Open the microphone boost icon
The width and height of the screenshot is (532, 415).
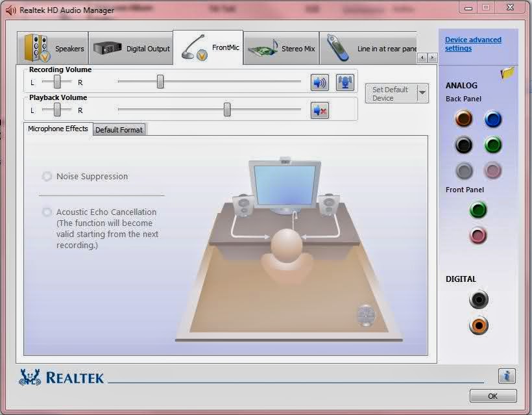[345, 82]
